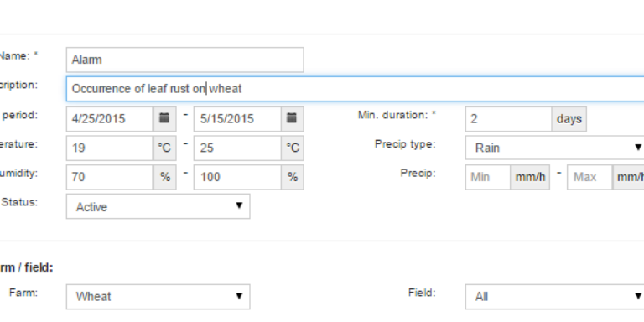Click the minimum temperature field 19

pos(110,148)
